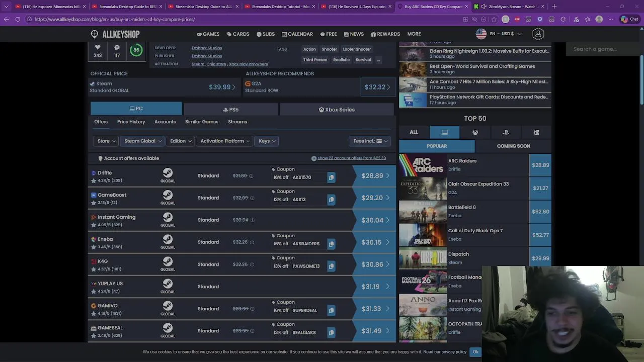Select ALL in Top 50

[414, 132]
